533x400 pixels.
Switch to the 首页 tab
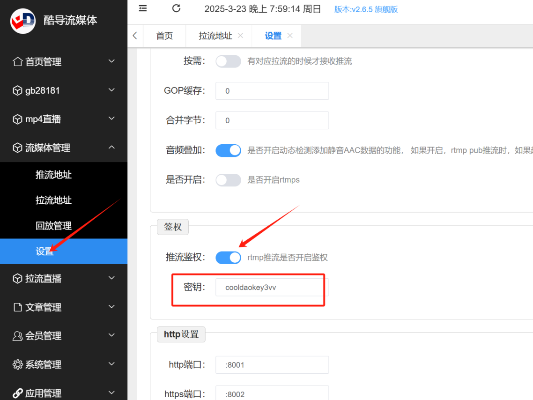[x=165, y=36]
